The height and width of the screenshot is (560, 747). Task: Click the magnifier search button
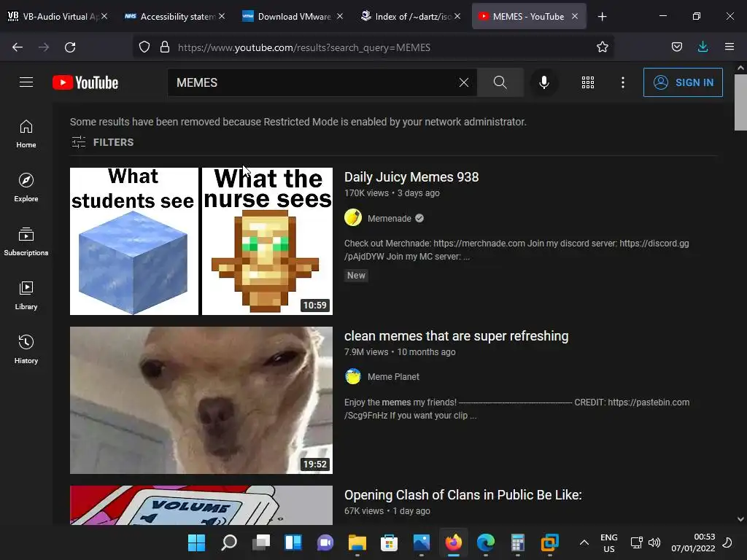coord(500,82)
